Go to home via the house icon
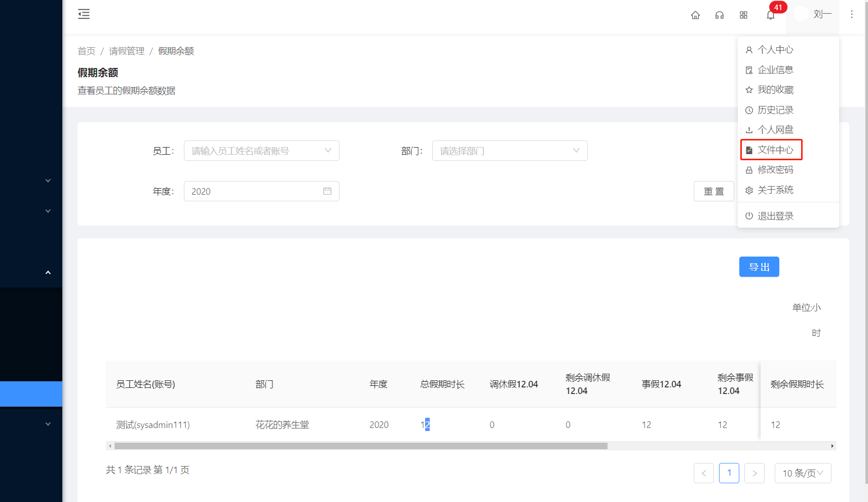Image resolution: width=868 pixels, height=502 pixels. (695, 15)
